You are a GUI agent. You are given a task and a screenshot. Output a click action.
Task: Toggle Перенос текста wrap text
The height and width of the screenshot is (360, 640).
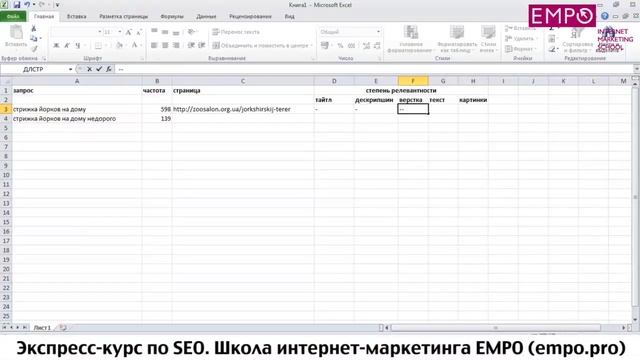coord(236,32)
